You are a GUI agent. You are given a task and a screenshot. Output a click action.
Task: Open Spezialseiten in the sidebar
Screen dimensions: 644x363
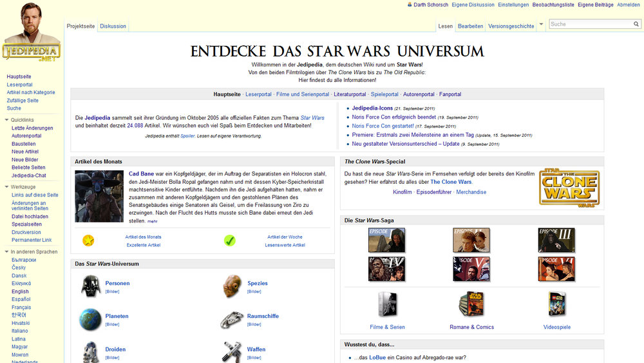click(x=26, y=224)
